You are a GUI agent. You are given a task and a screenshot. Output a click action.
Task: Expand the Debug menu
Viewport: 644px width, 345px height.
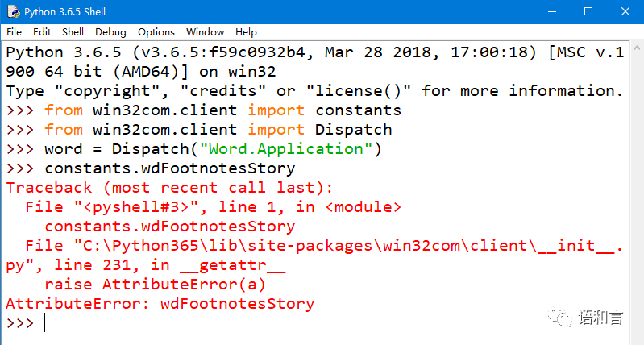click(110, 32)
